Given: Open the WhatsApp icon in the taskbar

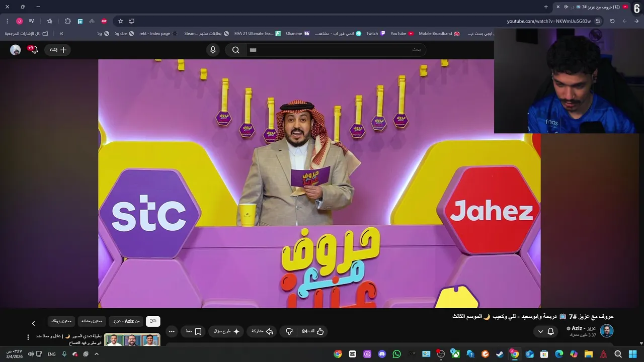Looking at the screenshot, I should 396,354.
